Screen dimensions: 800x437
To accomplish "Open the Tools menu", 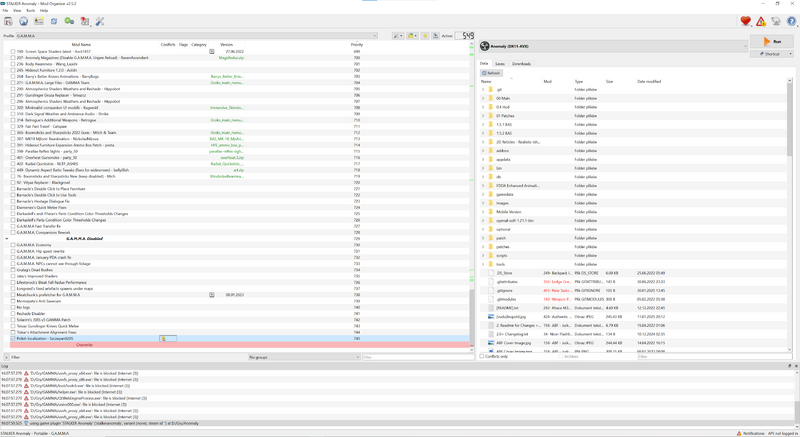I will [31, 10].
